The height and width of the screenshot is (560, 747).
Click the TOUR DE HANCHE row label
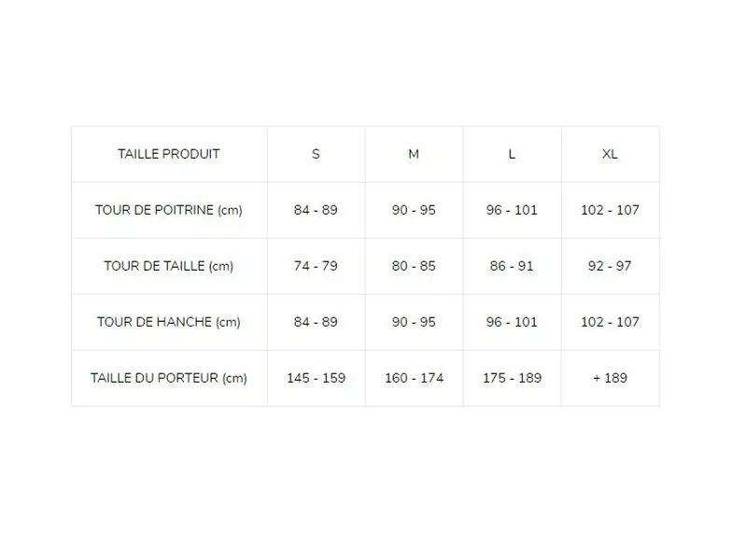tap(169, 322)
